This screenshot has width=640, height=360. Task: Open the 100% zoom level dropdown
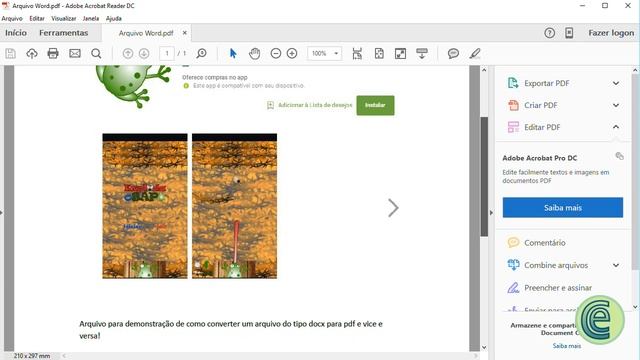pyautogui.click(x=324, y=53)
